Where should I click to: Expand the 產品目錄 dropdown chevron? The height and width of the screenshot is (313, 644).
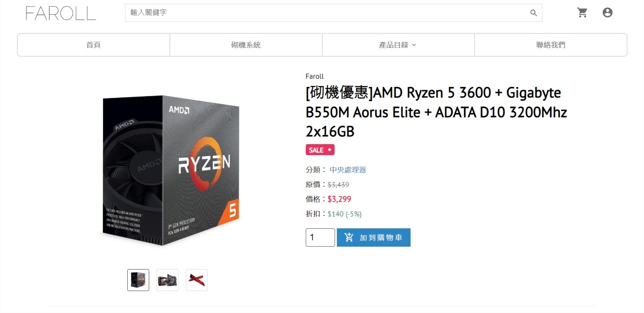pos(414,45)
